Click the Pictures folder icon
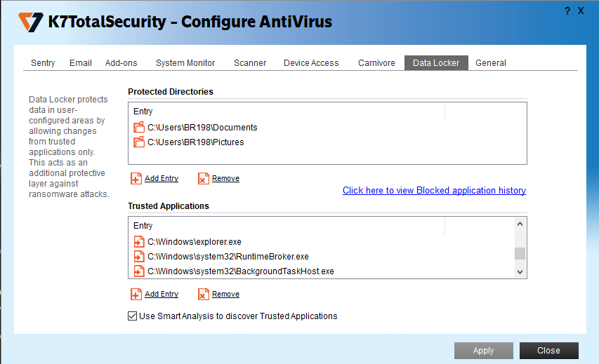Viewport: 599px width, 364px height. coord(138,142)
